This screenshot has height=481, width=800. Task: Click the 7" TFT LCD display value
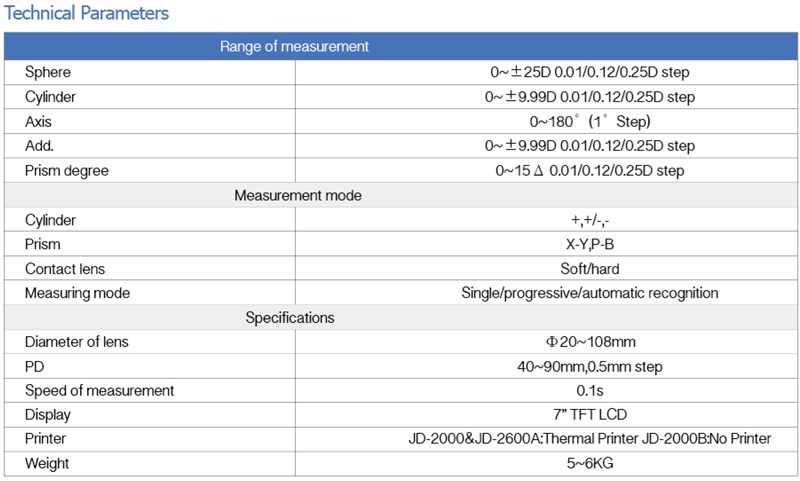click(589, 415)
